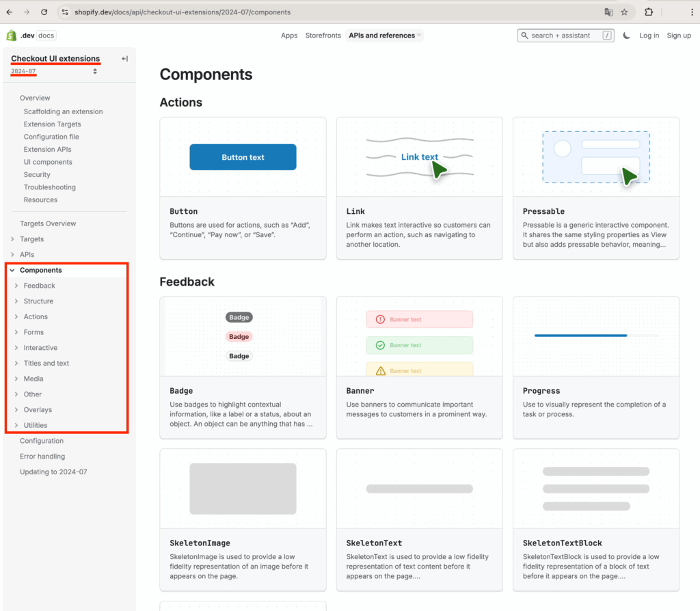
Task: Open the Progress component card
Action: [x=596, y=368]
